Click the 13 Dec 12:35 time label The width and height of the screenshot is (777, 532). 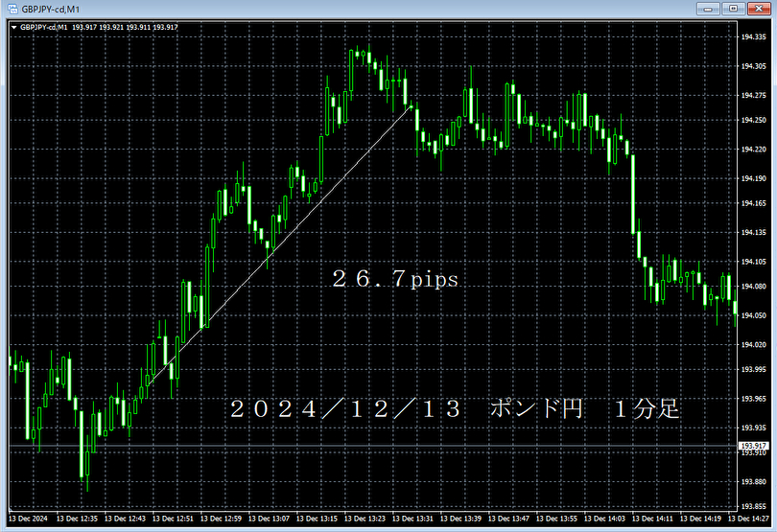(77, 519)
